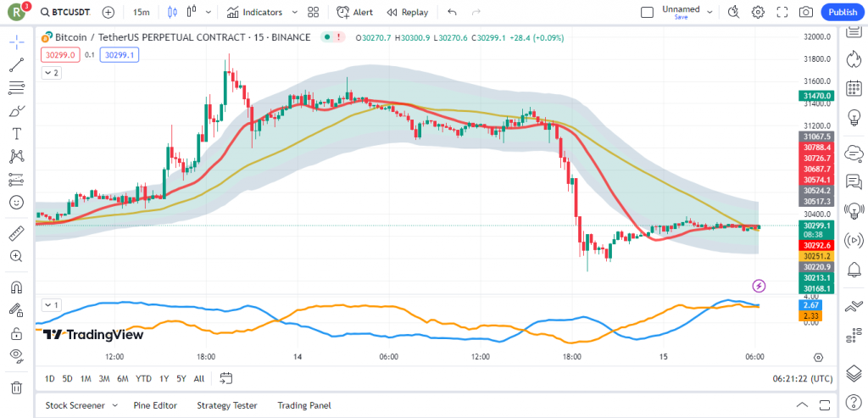This screenshot has width=868, height=418.
Task: Open the Indicators dialog
Action: (254, 12)
